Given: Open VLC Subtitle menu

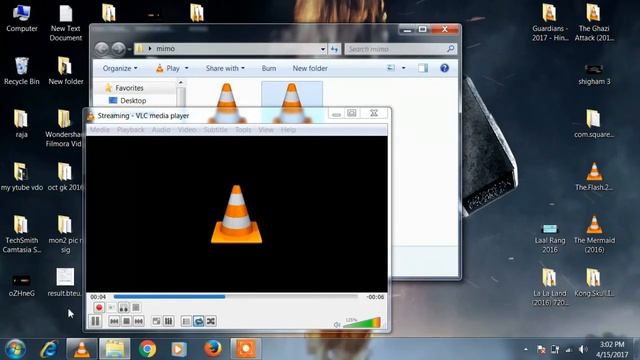Looking at the screenshot, I should click(216, 130).
